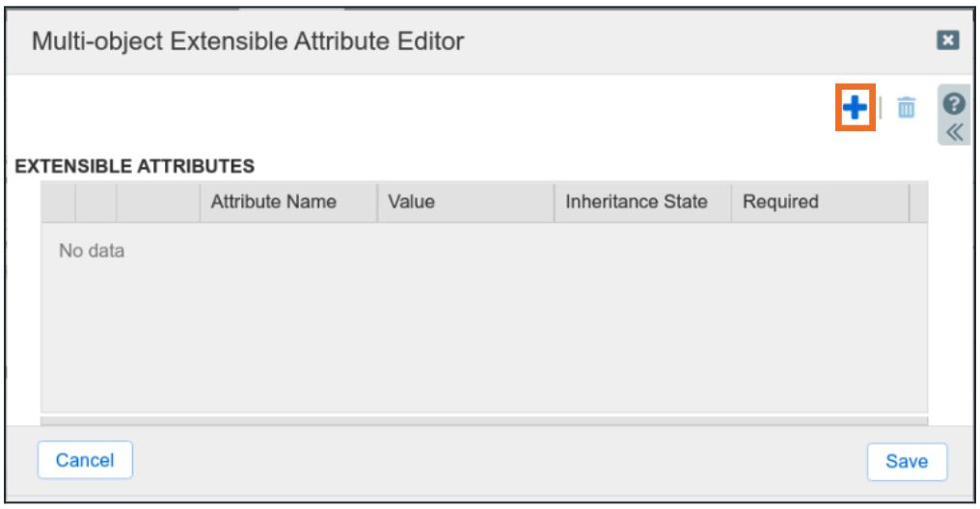This screenshot has height=509, width=980.
Task: Save the extensible attribute changes
Action: tap(906, 462)
